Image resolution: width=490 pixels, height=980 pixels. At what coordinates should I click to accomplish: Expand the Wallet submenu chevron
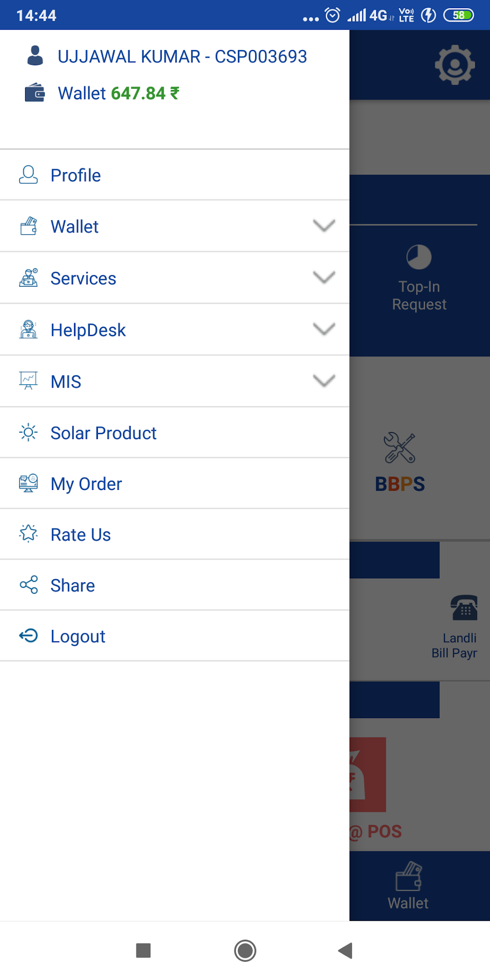pyautogui.click(x=324, y=226)
